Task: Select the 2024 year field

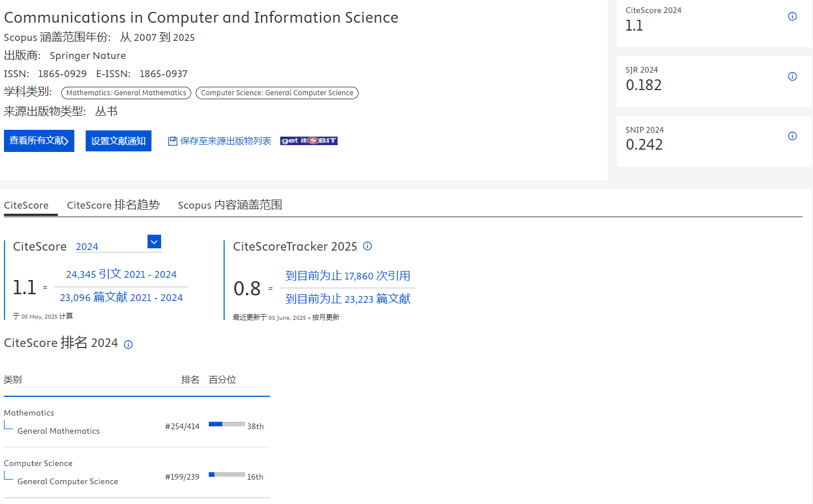Action: pos(110,247)
